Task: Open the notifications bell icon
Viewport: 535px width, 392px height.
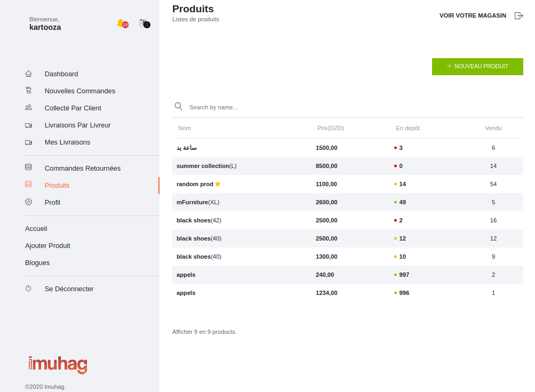Action: tap(121, 23)
